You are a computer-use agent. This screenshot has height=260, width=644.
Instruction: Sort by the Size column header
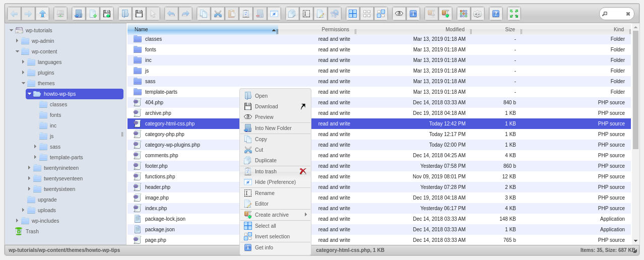point(496,29)
